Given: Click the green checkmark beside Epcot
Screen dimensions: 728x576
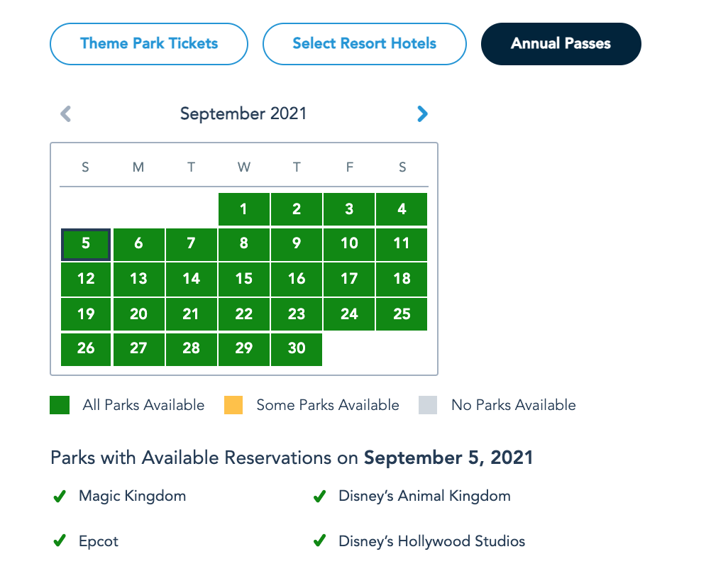Looking at the screenshot, I should pos(60,541).
